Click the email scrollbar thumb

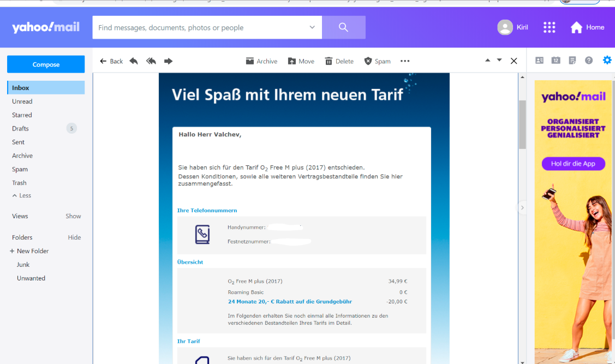coord(522,124)
